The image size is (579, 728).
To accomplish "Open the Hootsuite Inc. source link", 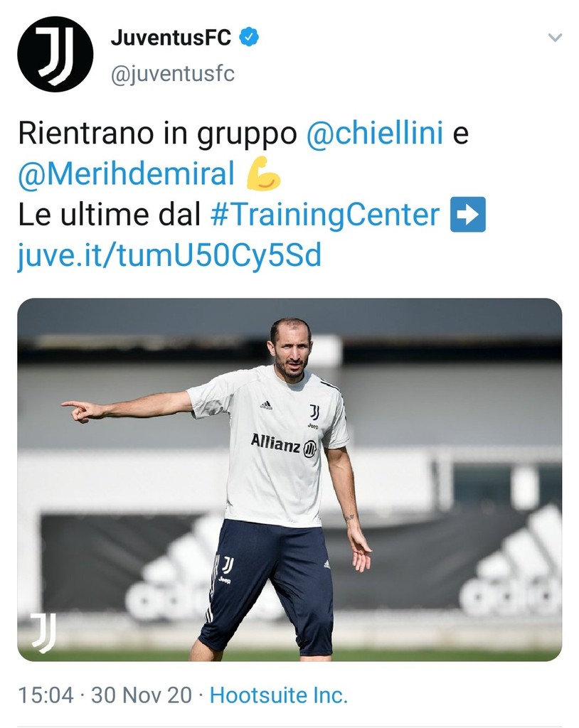I will pyautogui.click(x=279, y=695).
